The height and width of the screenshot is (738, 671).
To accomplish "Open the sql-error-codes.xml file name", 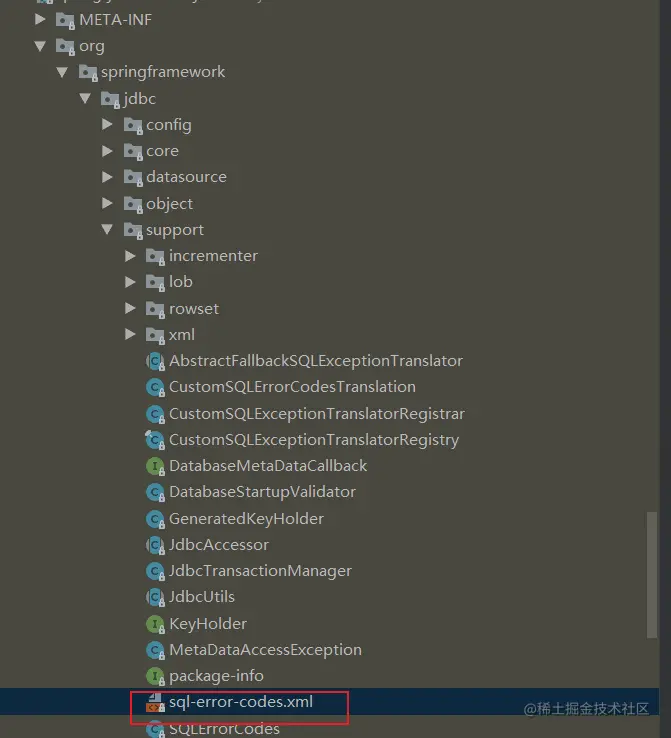I will click(x=241, y=702).
